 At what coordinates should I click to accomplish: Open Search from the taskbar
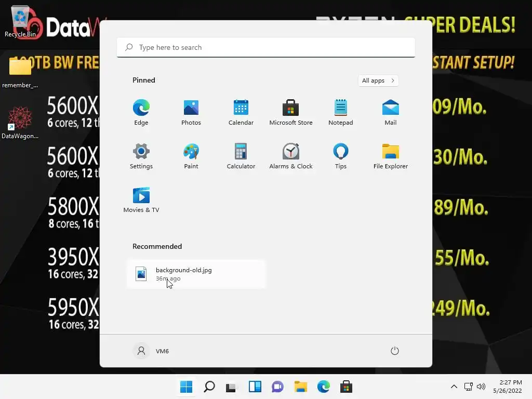pyautogui.click(x=209, y=387)
